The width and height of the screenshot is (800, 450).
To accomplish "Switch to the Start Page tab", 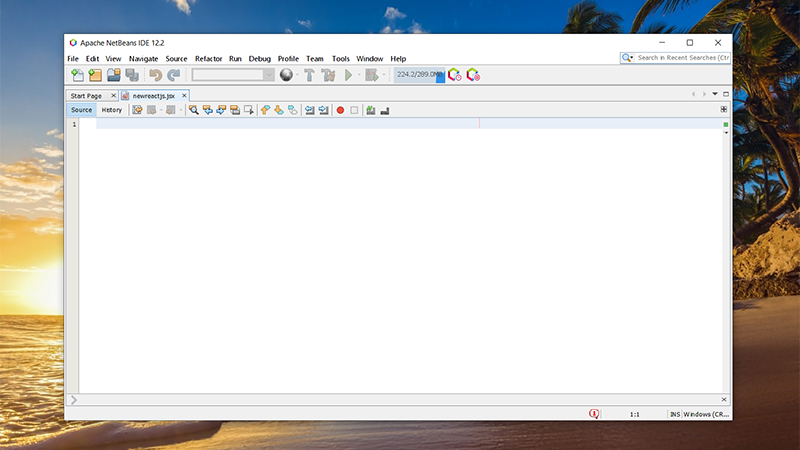I will click(x=86, y=95).
